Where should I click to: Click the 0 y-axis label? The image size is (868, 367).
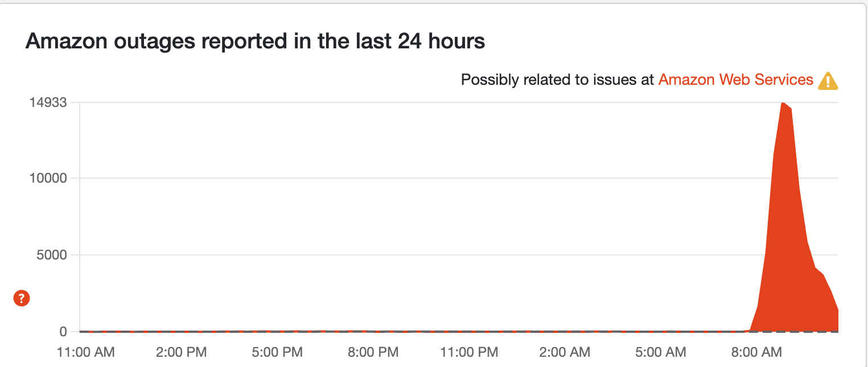tap(63, 331)
